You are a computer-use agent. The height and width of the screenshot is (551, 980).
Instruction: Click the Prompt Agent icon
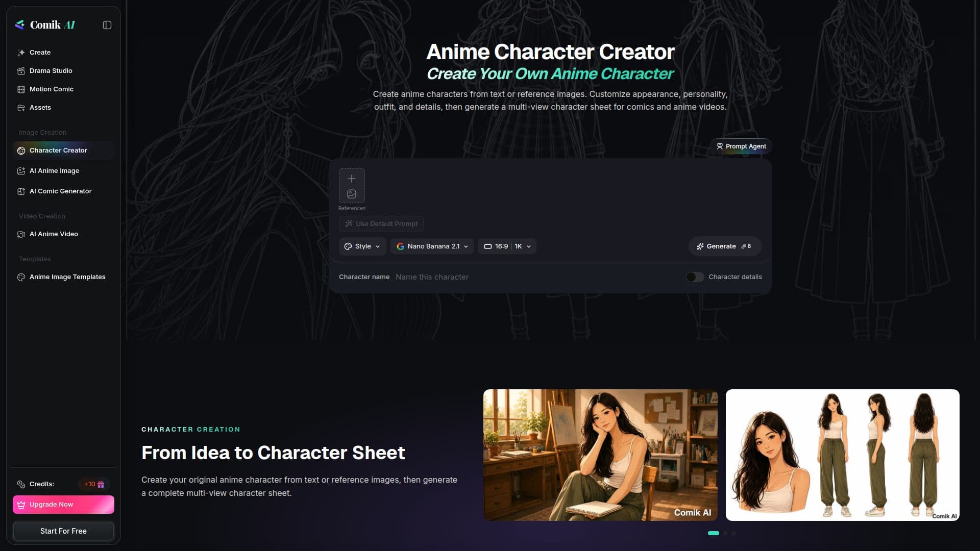click(720, 146)
